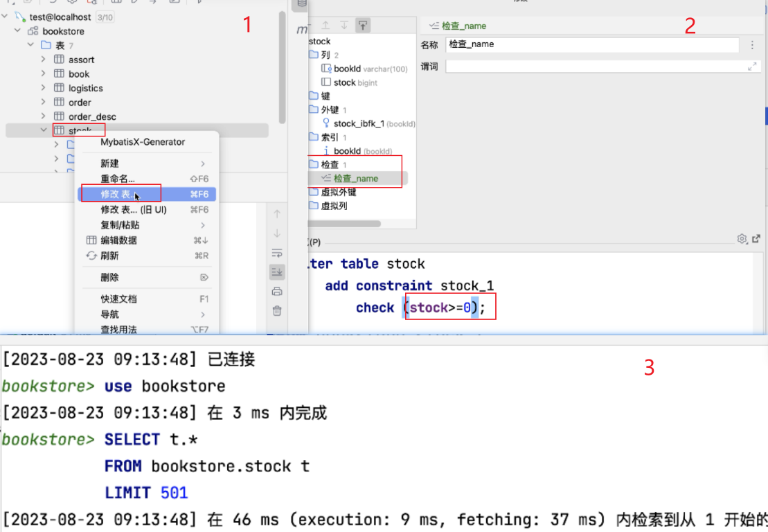768x532 pixels.
Task: Select the 列 folder in stock structure
Action: click(x=325, y=55)
